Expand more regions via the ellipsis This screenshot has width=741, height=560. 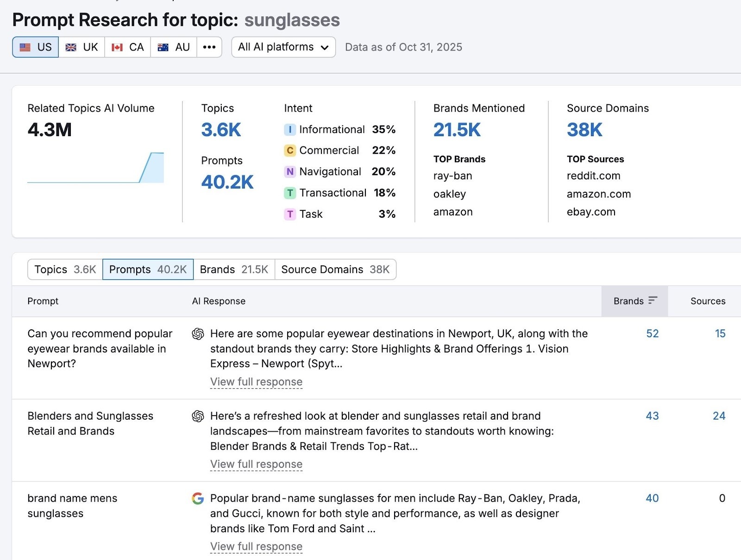pyautogui.click(x=209, y=47)
